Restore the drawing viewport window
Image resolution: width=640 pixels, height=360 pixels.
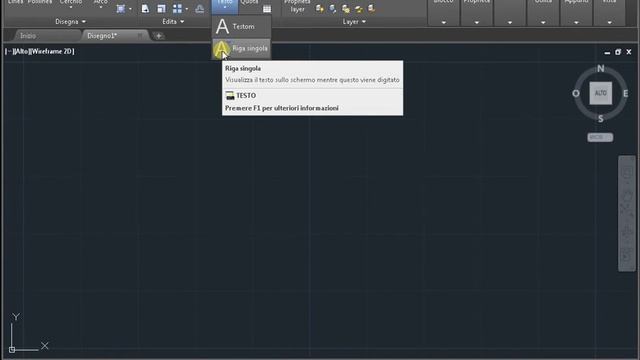coord(618,52)
